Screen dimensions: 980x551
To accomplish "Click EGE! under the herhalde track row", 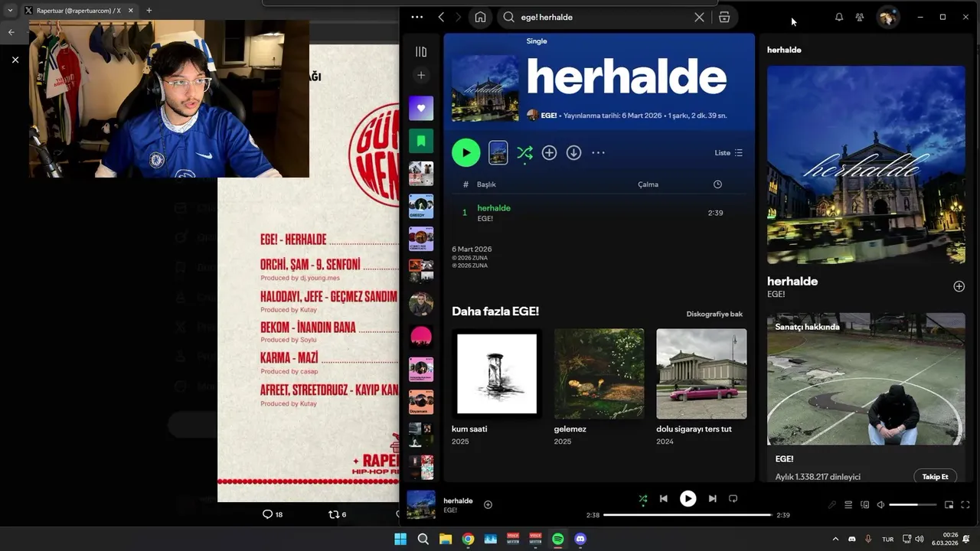I will click(x=485, y=219).
